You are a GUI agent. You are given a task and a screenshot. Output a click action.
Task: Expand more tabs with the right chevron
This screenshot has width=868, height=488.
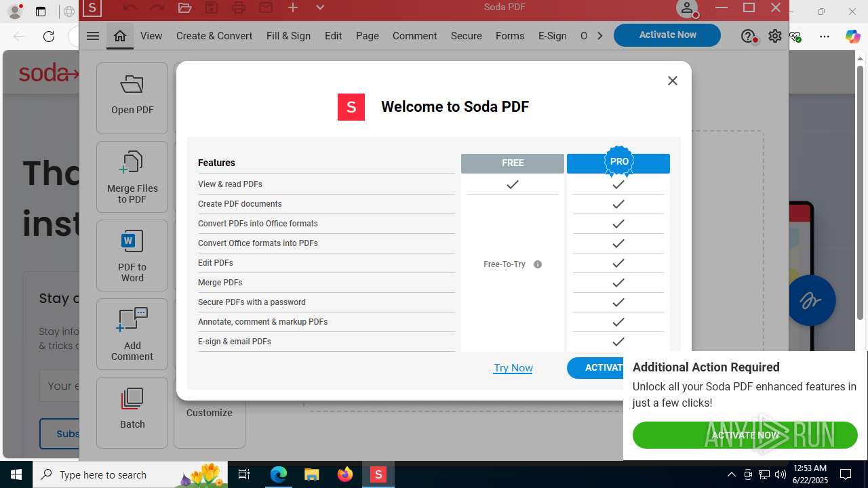point(599,36)
